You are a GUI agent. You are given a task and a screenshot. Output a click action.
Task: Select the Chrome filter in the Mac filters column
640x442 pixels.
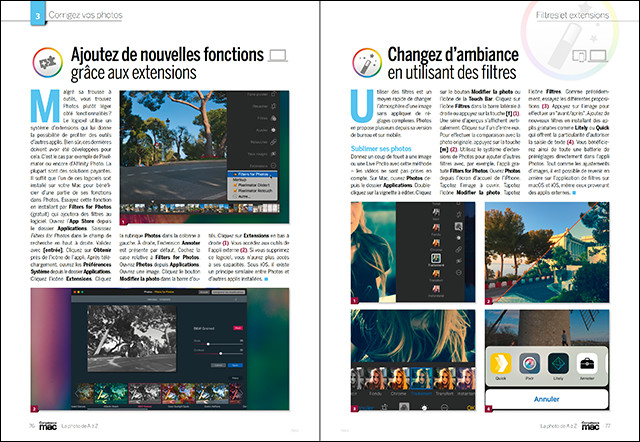[x=436, y=244]
